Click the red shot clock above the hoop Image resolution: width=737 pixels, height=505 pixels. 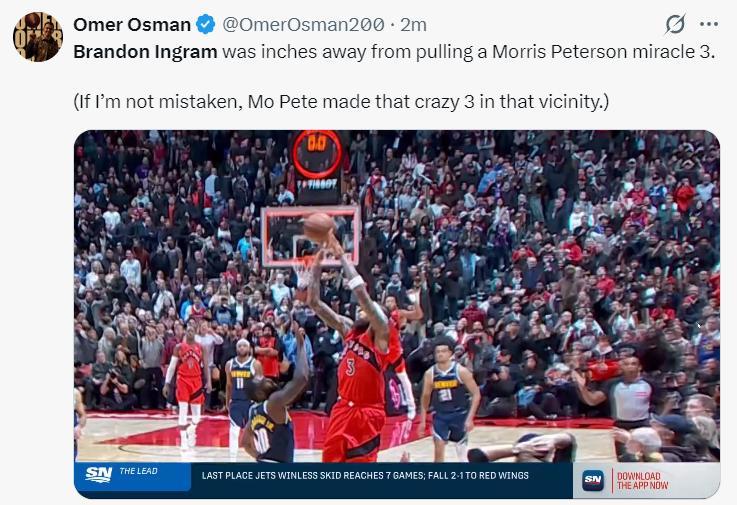pyautogui.click(x=317, y=154)
